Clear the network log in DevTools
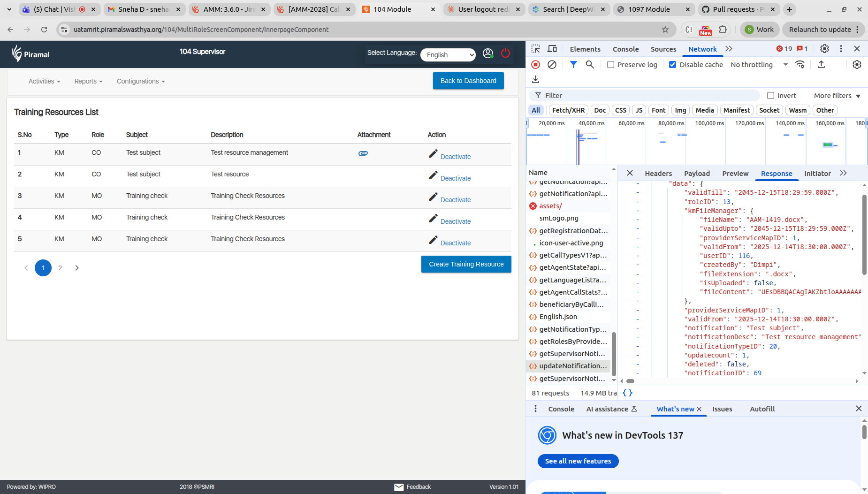 552,65
